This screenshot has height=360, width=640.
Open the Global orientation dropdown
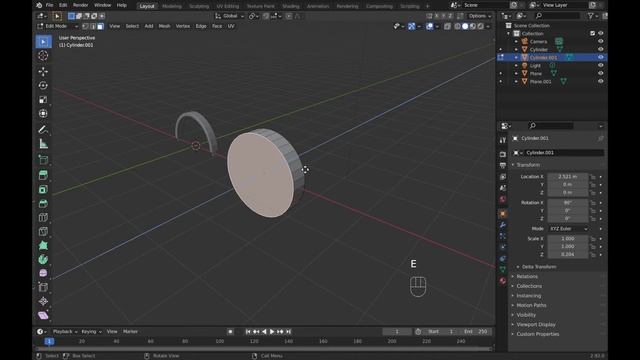coord(229,16)
